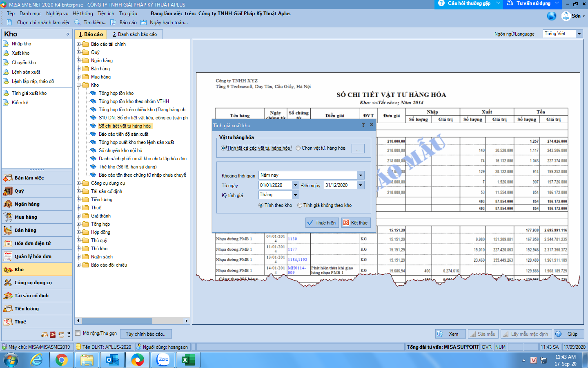This screenshot has height=368, width=588.
Task: Expand Báo cáo tài chính folder
Action: (x=79, y=44)
